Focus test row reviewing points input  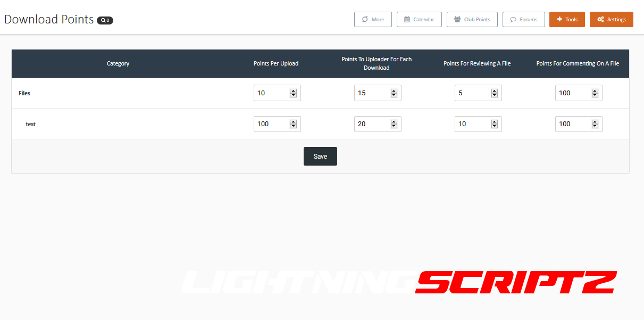(x=472, y=124)
